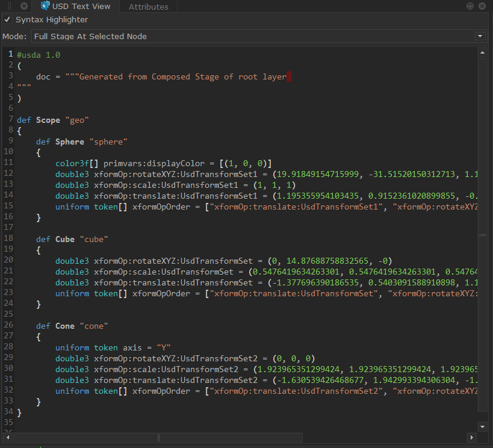Click the vertical scrollbar up arrow
493x448 pixels.
(x=482, y=53)
